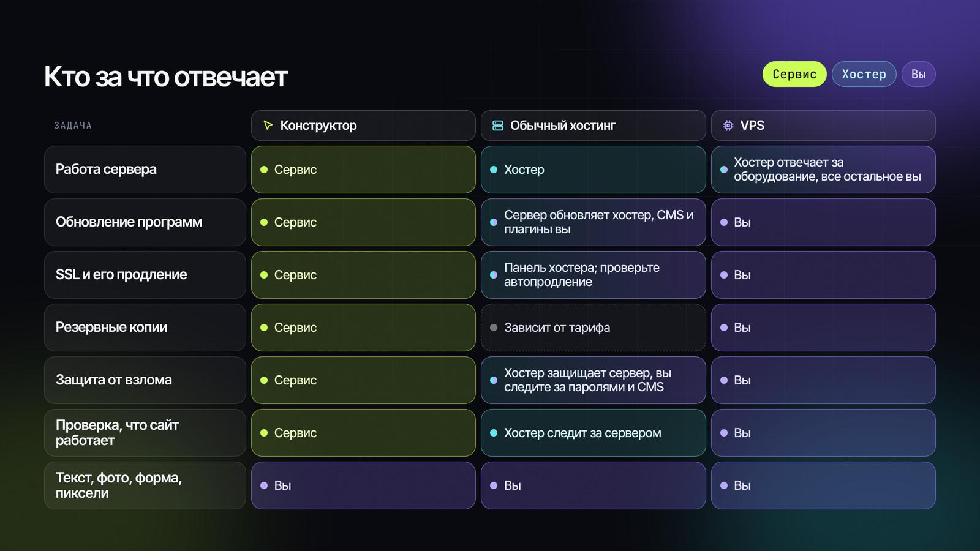Click the Работа сервера task row
The image size is (980, 551).
click(145, 170)
